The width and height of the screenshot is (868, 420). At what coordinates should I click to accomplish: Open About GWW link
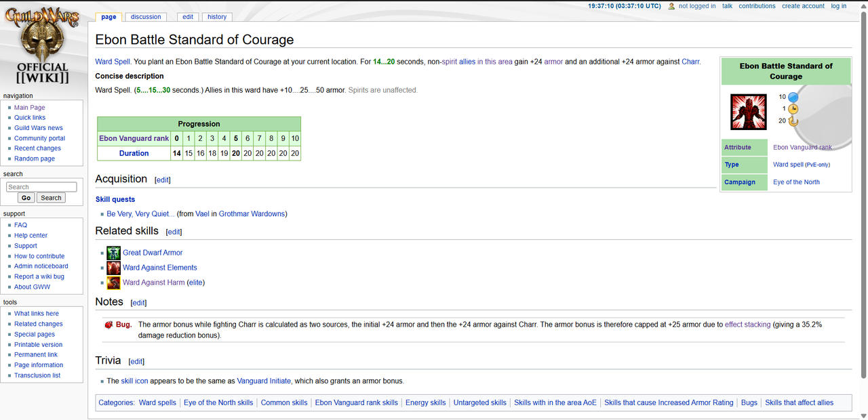click(x=32, y=287)
